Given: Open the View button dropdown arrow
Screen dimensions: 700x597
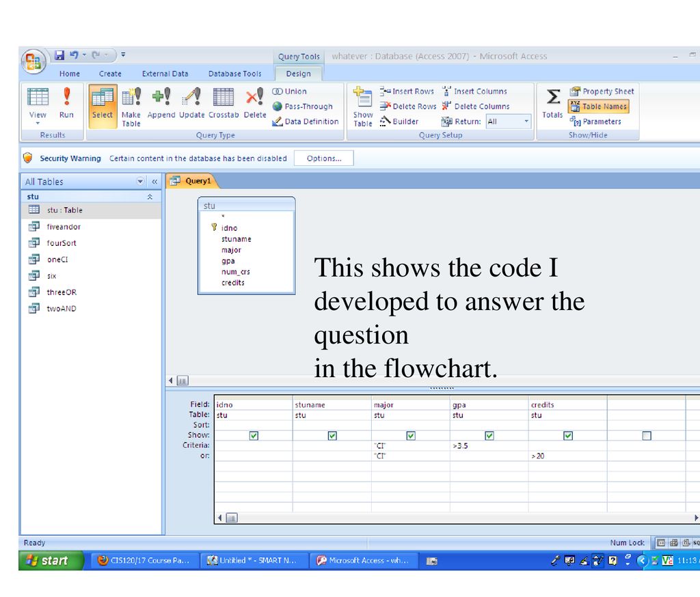Looking at the screenshot, I should pyautogui.click(x=38, y=124).
